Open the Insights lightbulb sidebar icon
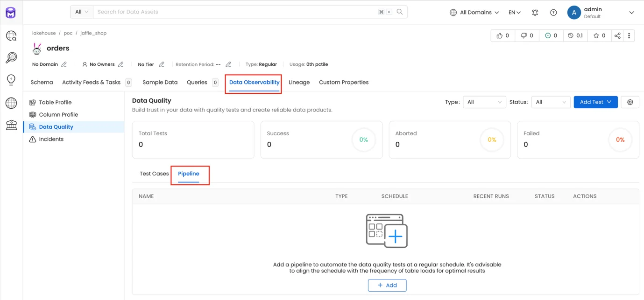 11,79
